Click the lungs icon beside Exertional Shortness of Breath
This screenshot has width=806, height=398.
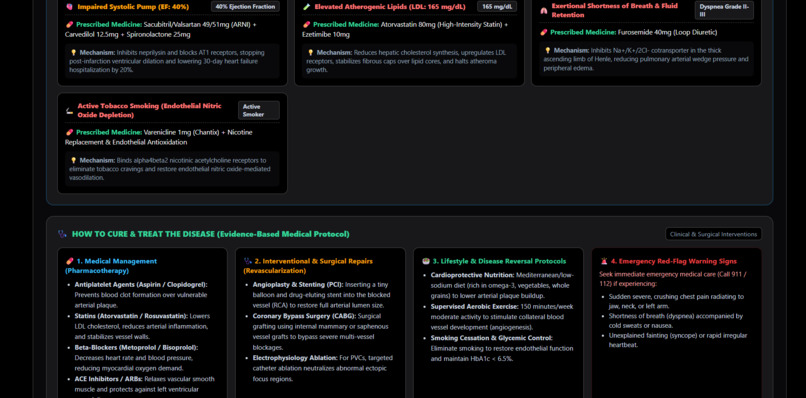pos(544,10)
